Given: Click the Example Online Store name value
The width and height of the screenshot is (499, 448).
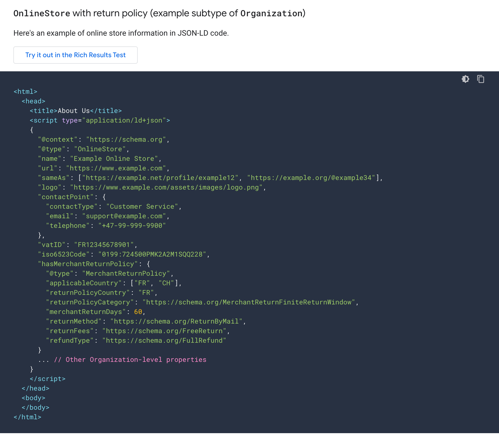Looking at the screenshot, I should coord(113,158).
